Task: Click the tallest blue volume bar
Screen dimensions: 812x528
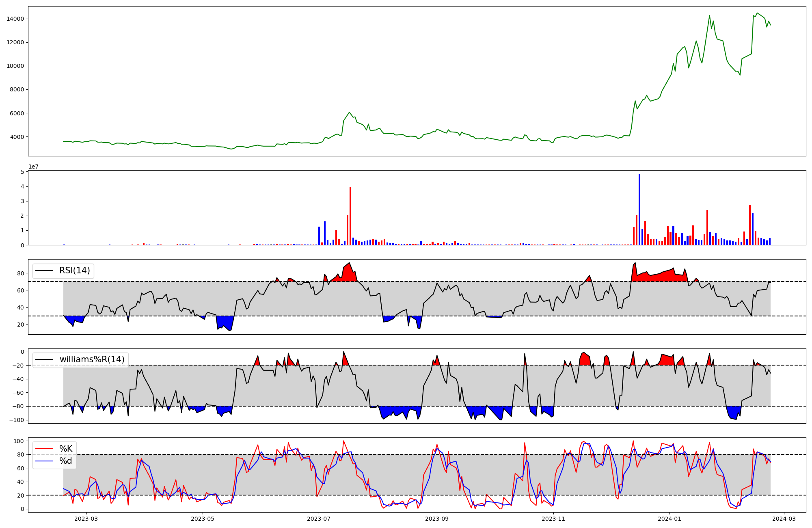Action: coord(639,209)
